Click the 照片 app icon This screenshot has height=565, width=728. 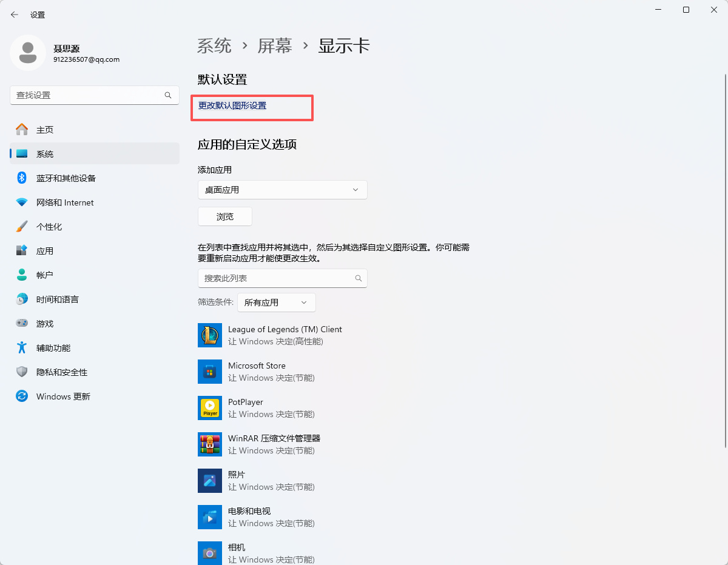tap(210, 481)
